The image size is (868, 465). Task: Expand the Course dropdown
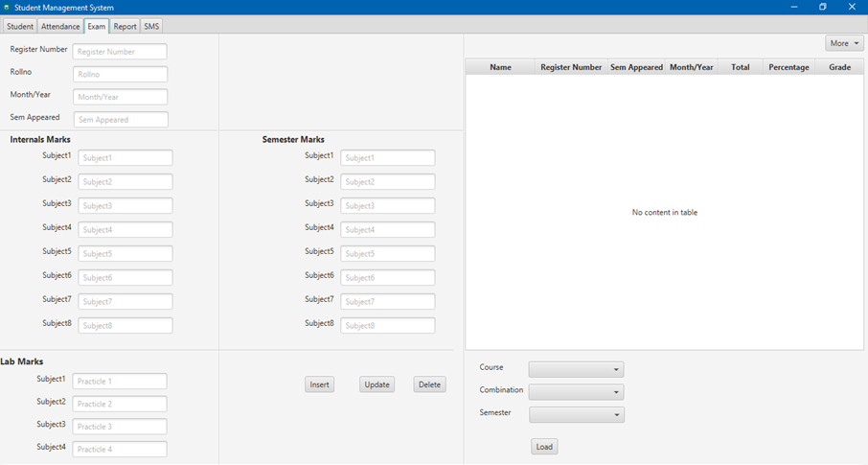[576, 369]
